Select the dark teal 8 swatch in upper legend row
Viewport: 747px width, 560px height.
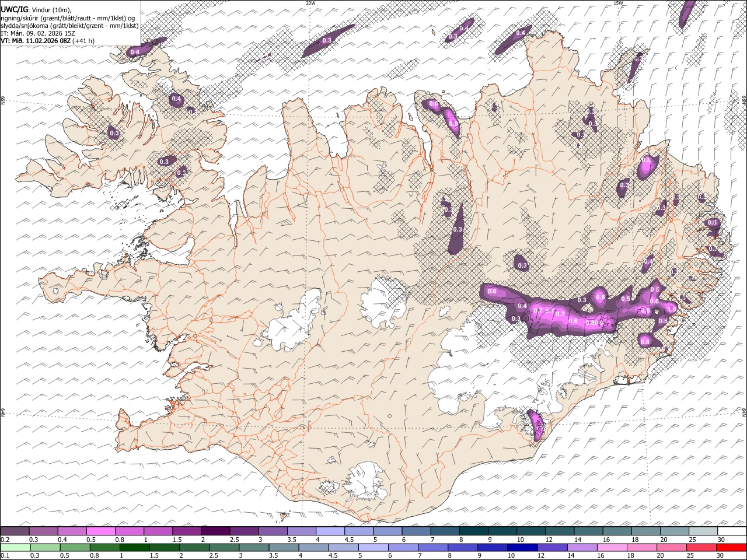473,531
